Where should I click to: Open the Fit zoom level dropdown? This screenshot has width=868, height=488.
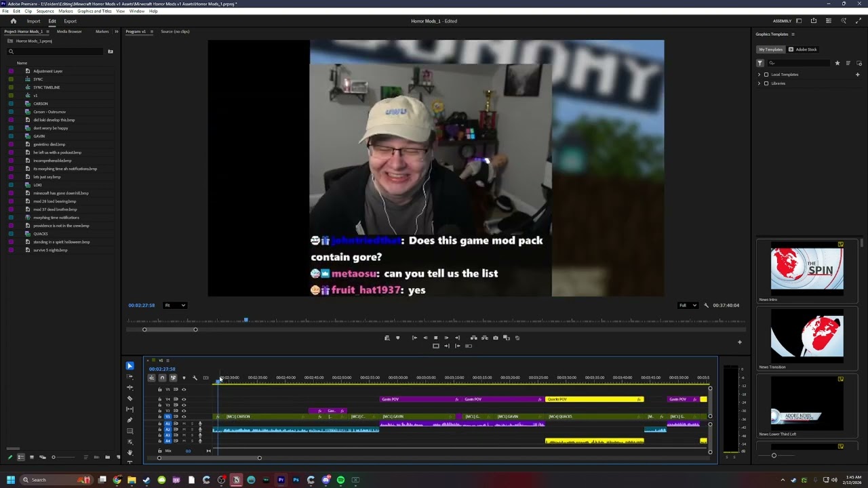click(175, 305)
